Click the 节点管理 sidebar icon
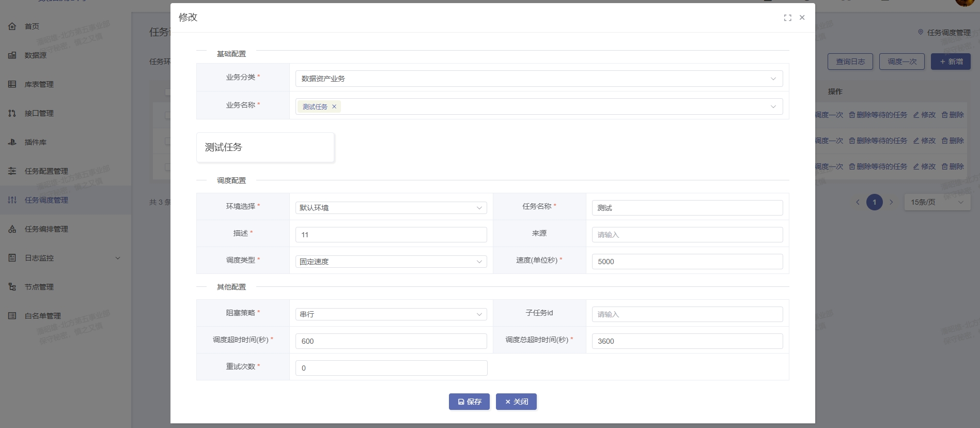The image size is (980, 428). (x=12, y=287)
